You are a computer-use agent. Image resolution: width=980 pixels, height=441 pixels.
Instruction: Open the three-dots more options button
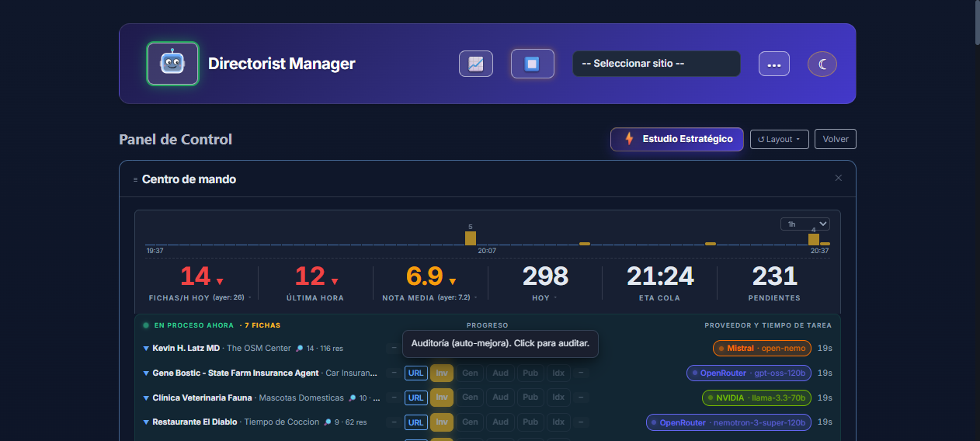coord(774,64)
